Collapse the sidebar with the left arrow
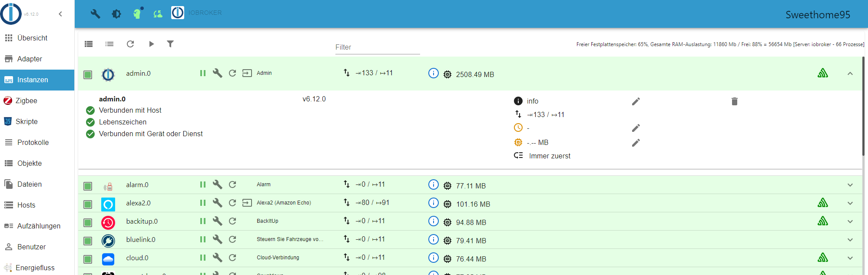This screenshot has height=275, width=868. (60, 14)
